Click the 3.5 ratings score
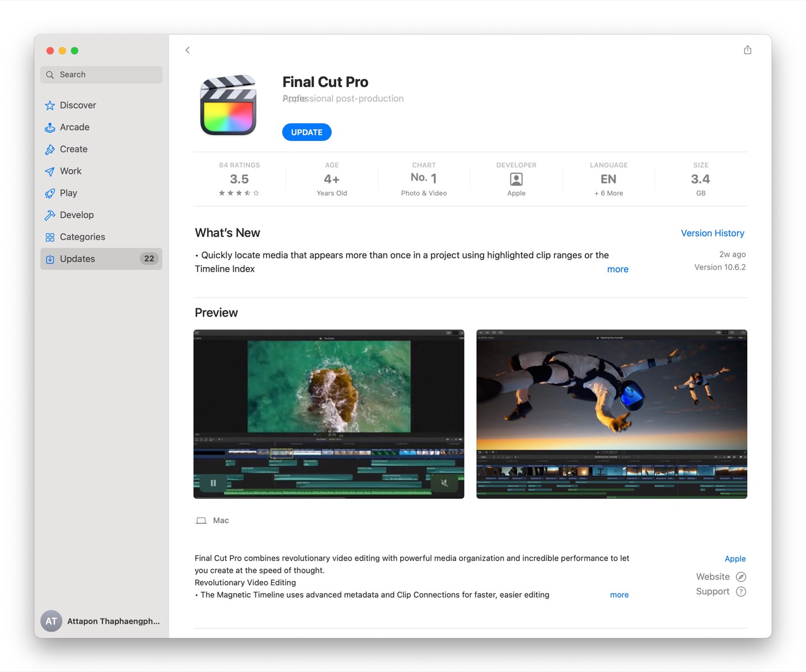The image size is (806, 672). coord(239,179)
